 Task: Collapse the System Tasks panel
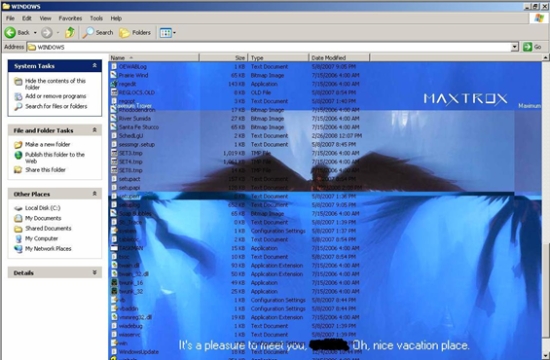coord(94,66)
